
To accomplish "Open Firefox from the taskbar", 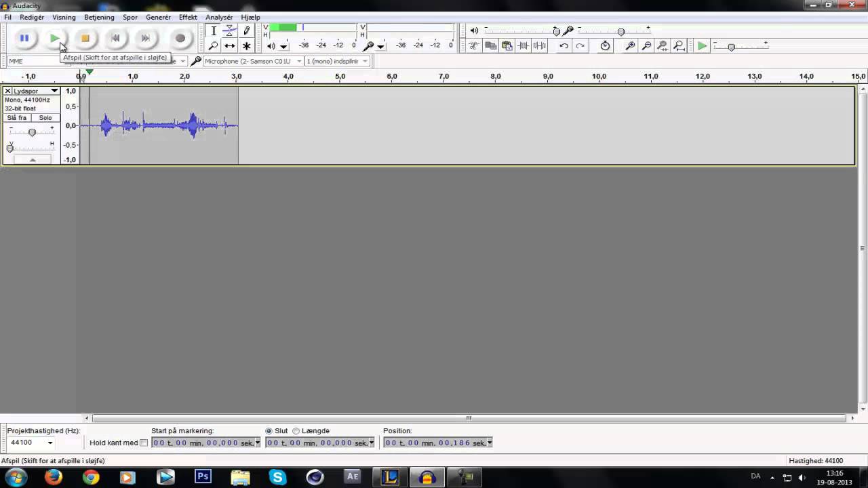I will pyautogui.click(x=54, y=477).
